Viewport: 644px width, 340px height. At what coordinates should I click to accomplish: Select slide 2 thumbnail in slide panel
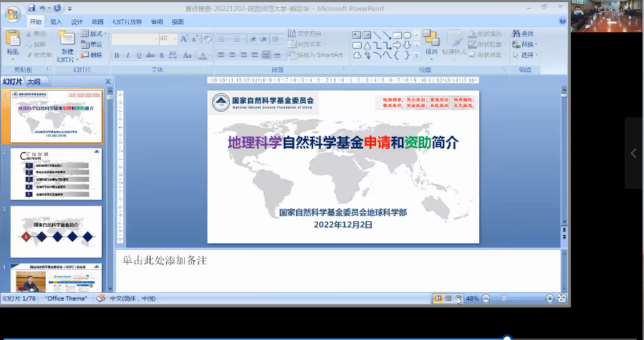[56, 174]
